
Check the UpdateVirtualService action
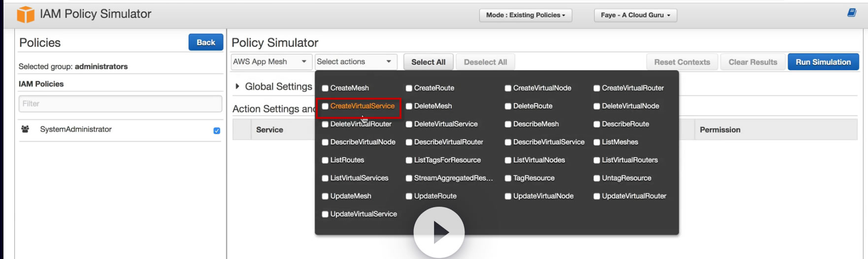(325, 214)
